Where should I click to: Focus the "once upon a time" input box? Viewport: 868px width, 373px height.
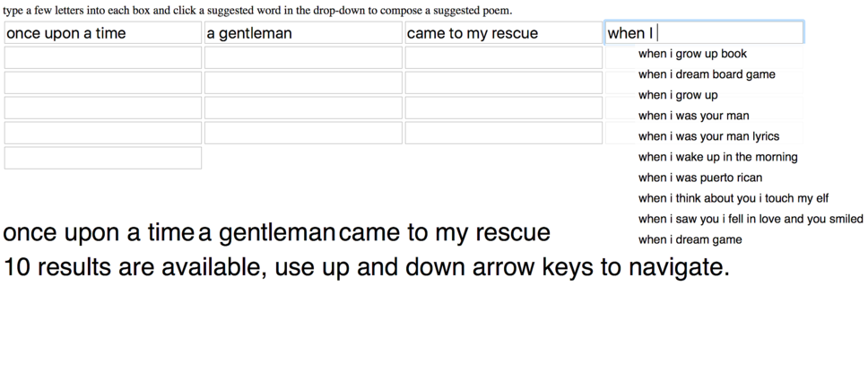pyautogui.click(x=103, y=32)
